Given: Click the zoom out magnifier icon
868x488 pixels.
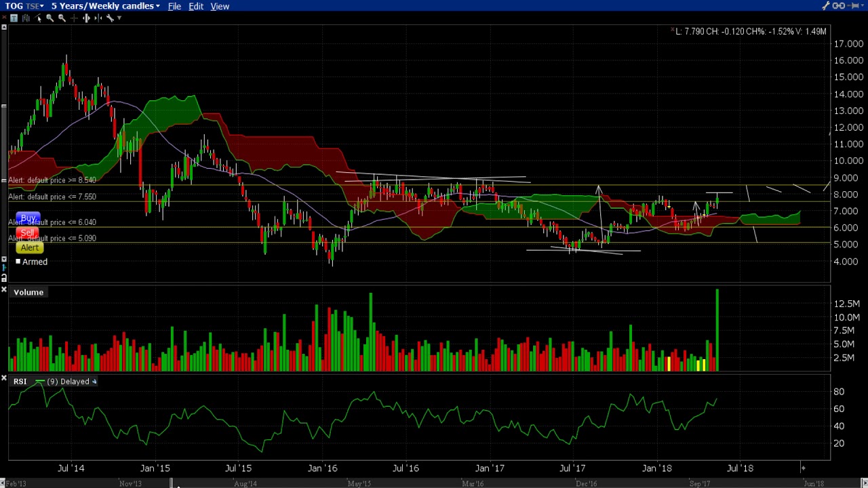Looking at the screenshot, I should click(x=62, y=18).
